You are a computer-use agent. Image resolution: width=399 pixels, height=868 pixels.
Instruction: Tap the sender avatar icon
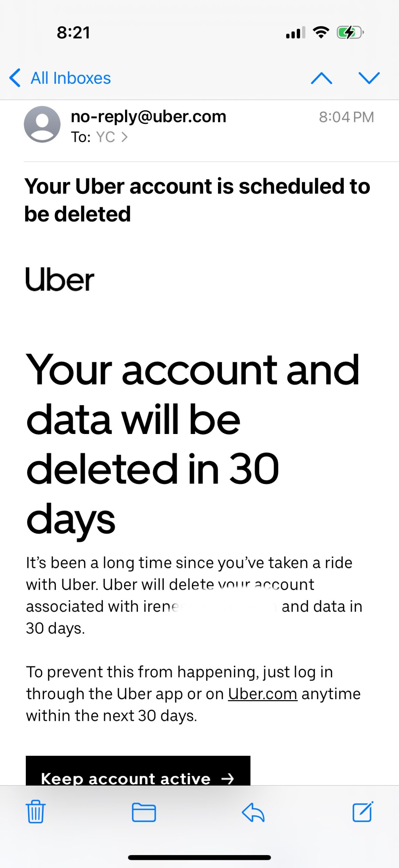(x=42, y=124)
